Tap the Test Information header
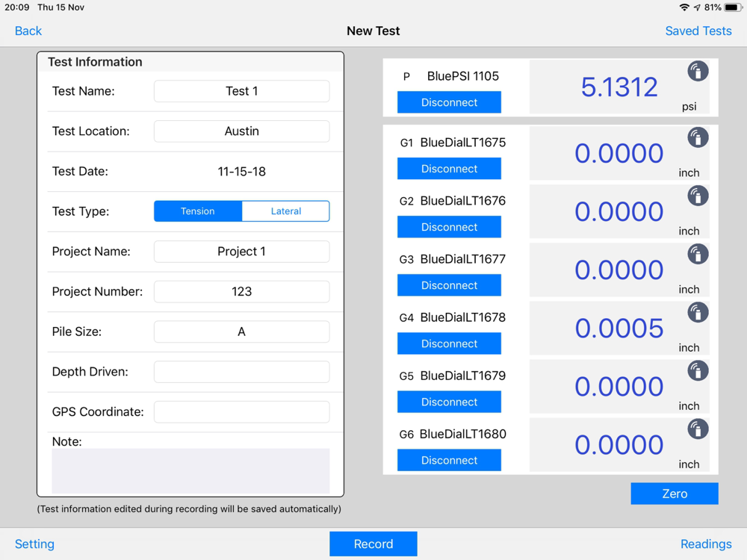The image size is (747, 560). coord(95,62)
